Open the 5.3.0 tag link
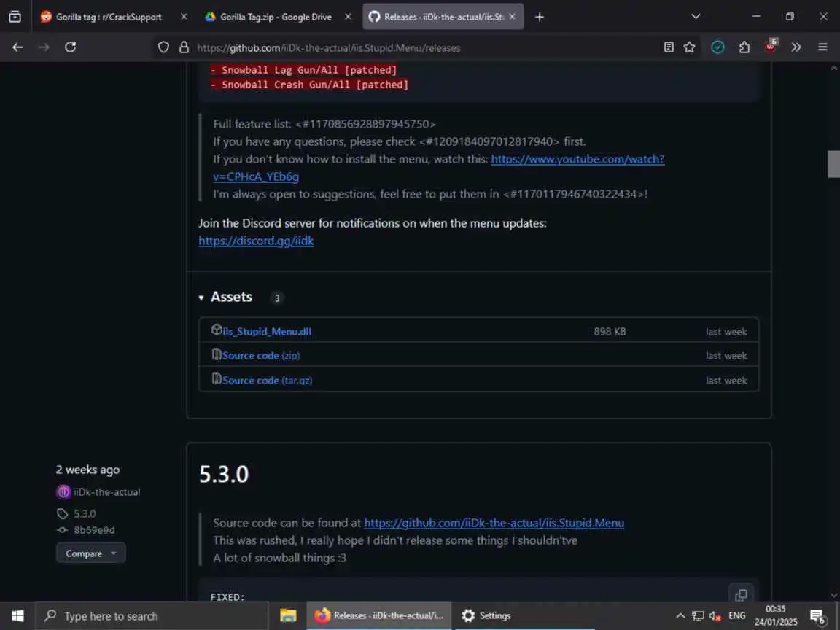The image size is (840, 630). (x=85, y=514)
